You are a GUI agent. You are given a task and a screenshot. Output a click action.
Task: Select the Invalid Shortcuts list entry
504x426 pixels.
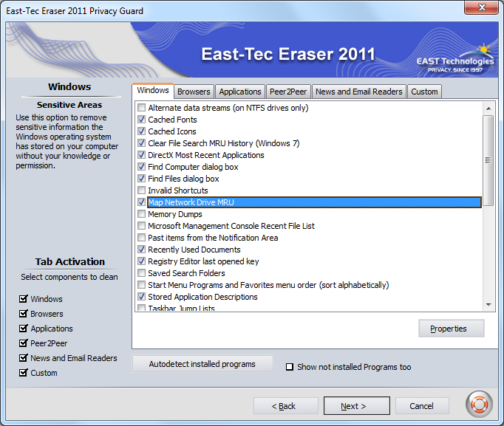pos(178,190)
